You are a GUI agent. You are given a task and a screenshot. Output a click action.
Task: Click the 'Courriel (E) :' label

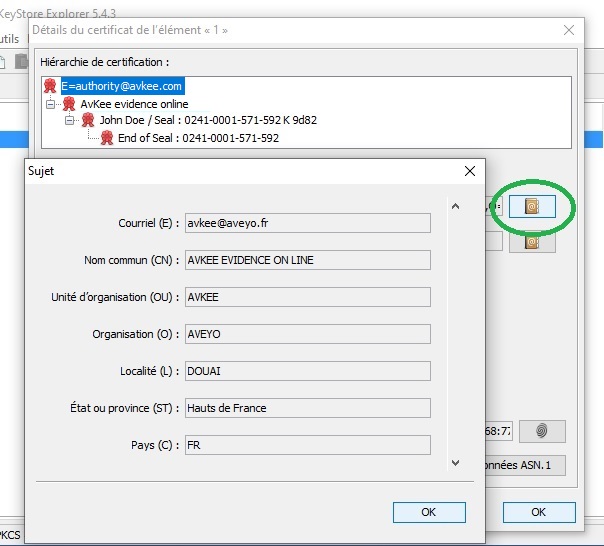[x=149, y=223]
